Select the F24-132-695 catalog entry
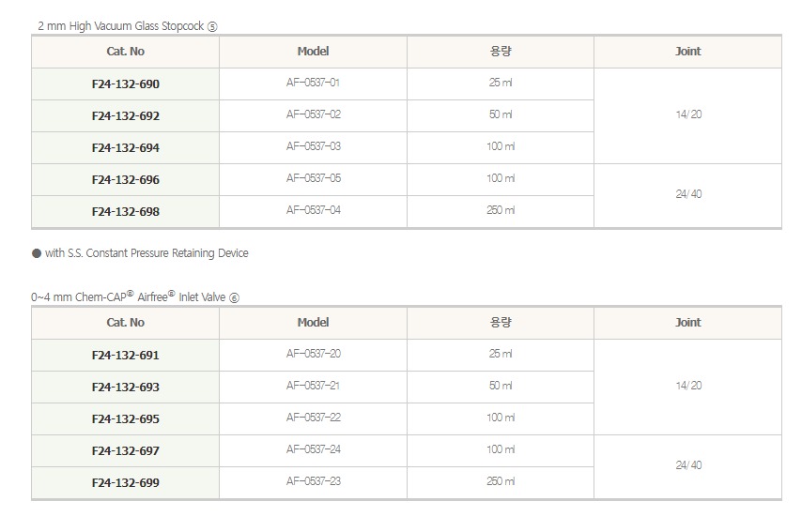 pos(126,419)
